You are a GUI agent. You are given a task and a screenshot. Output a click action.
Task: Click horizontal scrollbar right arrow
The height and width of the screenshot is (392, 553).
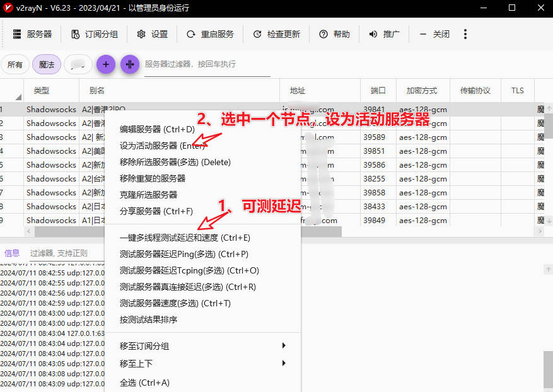point(540,231)
